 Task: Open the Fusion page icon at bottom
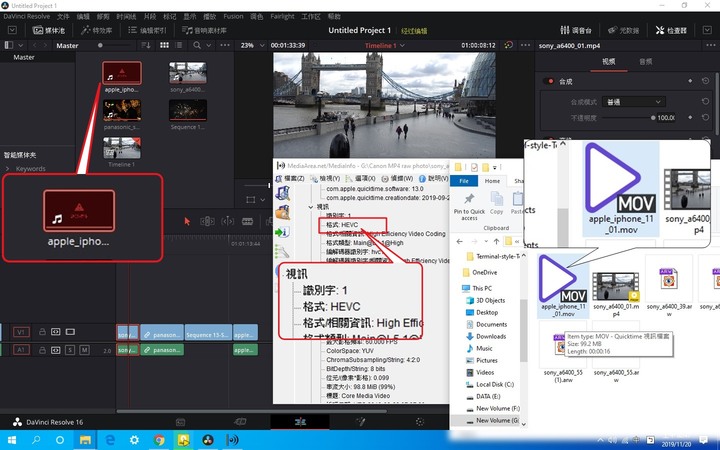click(x=360, y=422)
